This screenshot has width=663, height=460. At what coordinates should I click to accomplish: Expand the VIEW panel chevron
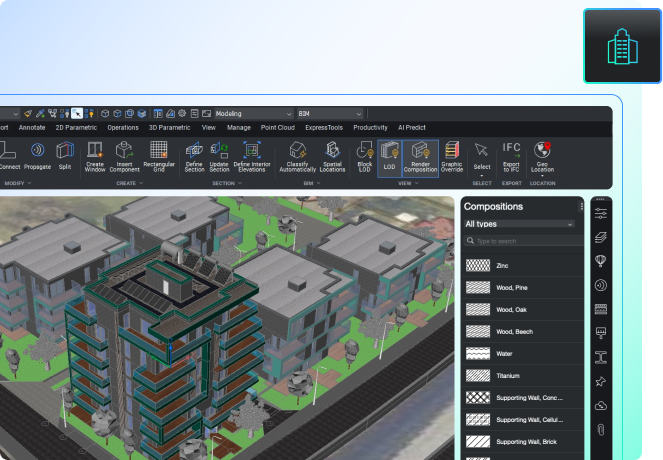click(416, 183)
